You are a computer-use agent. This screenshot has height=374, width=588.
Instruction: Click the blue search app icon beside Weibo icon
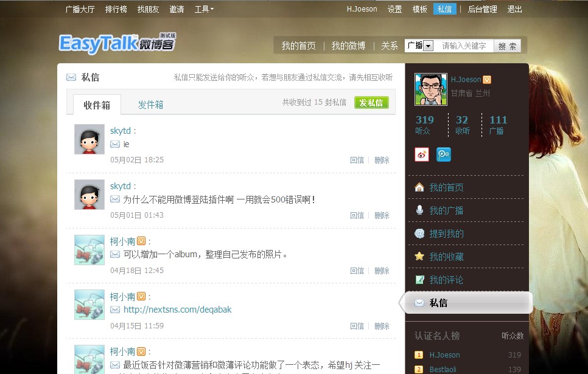pyautogui.click(x=444, y=154)
